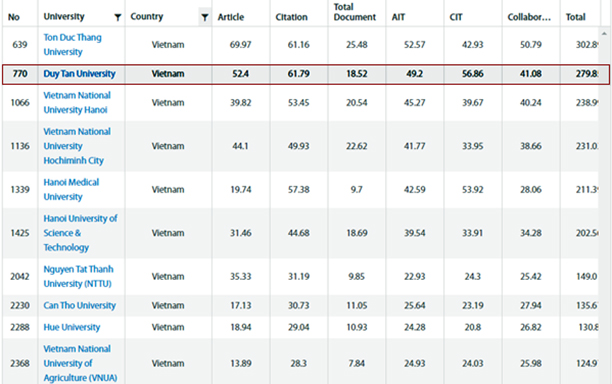612x384 pixels.
Task: Select Country cell in Ton Duc Thang row
Action: coord(168,44)
